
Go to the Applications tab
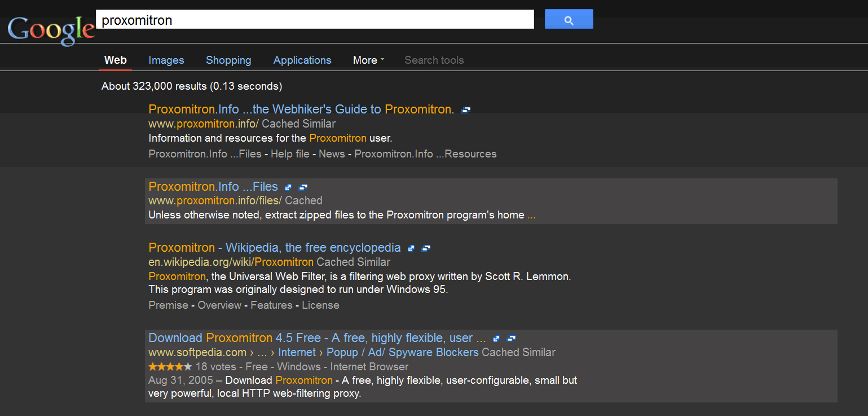tap(302, 60)
